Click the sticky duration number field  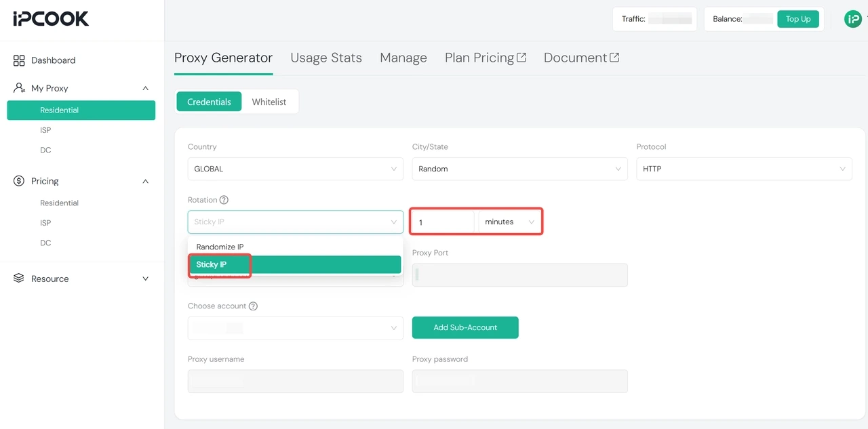443,222
